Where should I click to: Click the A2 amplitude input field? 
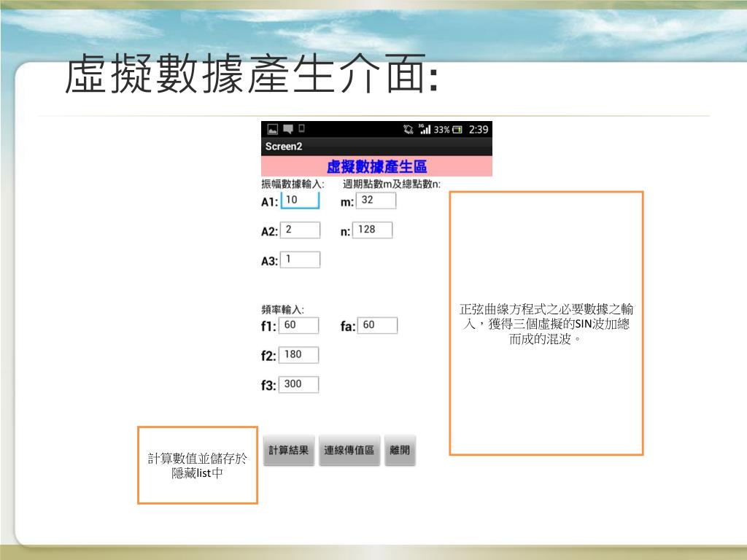click(x=300, y=230)
